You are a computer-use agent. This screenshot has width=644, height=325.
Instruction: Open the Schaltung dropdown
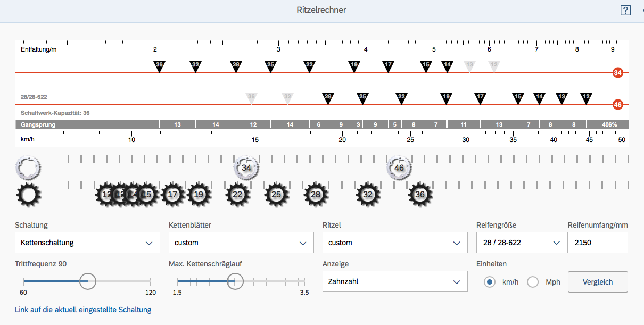87,243
